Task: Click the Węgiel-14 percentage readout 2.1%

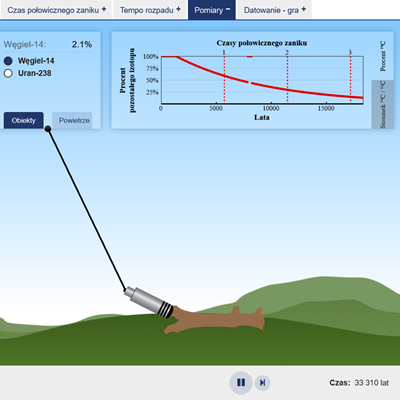Action: (82, 44)
